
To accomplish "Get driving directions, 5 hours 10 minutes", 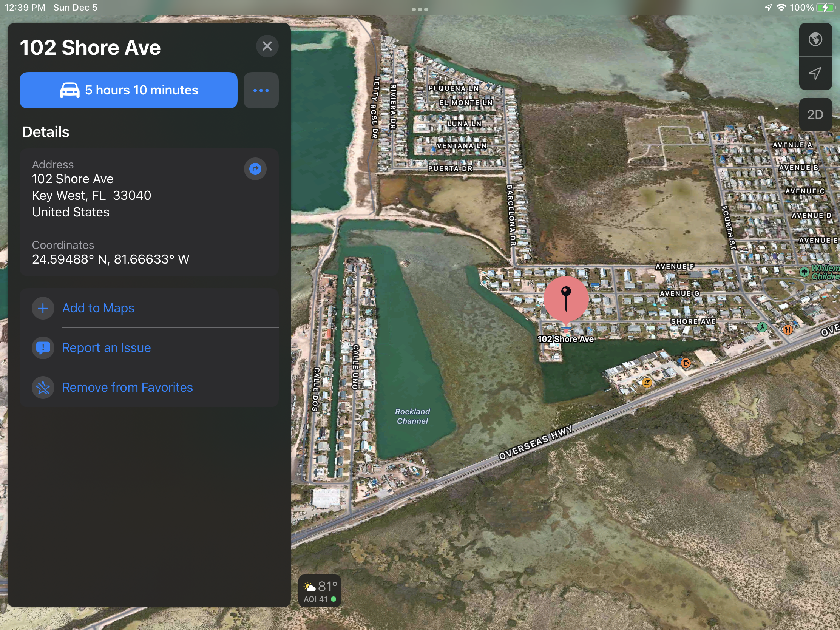I will point(128,90).
